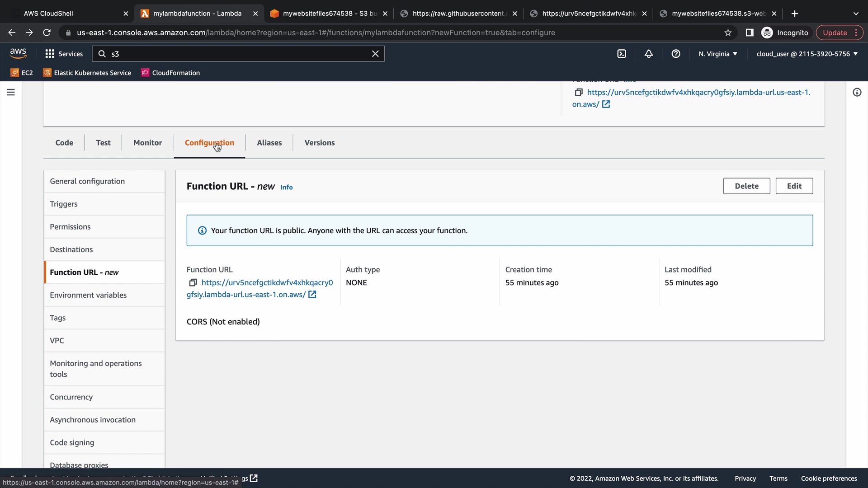Open the Info link beside Function URL
Image resolution: width=868 pixels, height=488 pixels.
pyautogui.click(x=286, y=187)
